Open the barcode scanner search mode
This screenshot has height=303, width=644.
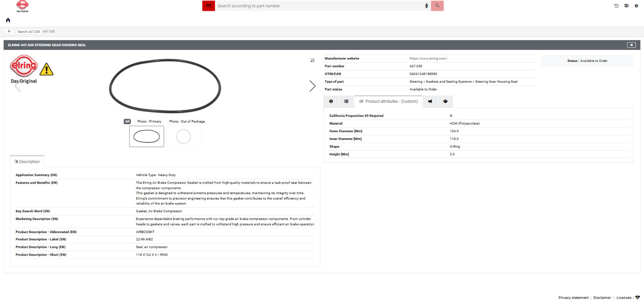(x=208, y=6)
